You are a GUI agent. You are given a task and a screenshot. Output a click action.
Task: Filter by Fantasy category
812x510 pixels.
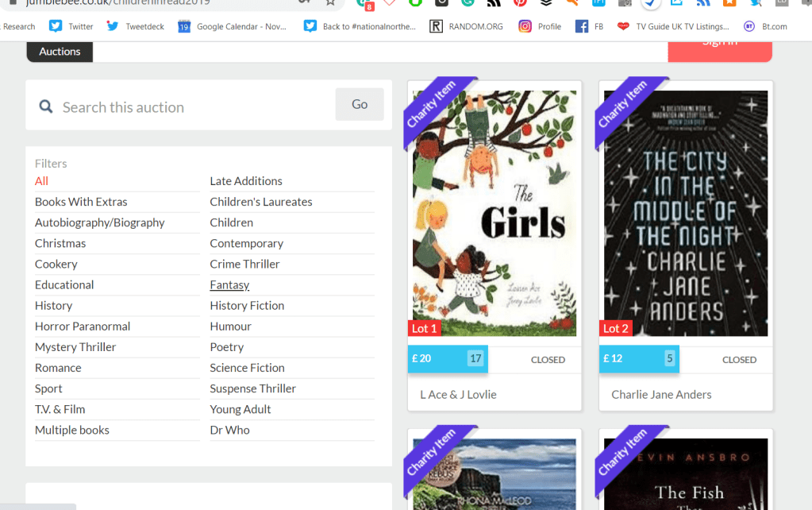229,284
